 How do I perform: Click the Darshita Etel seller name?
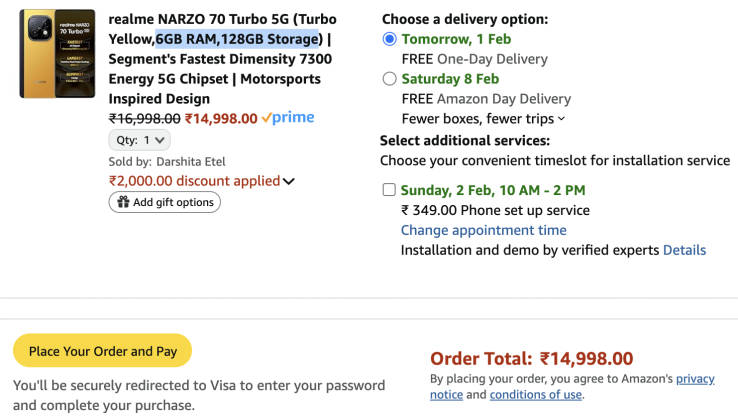tap(191, 161)
